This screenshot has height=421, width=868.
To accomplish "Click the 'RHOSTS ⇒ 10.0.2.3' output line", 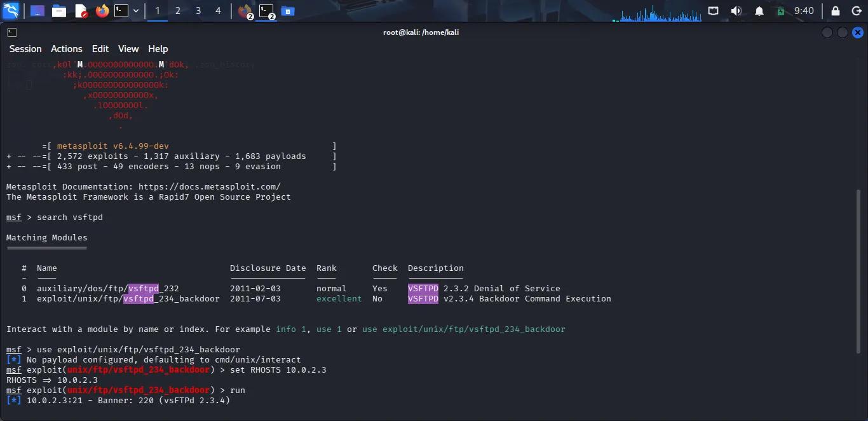I will [52, 380].
